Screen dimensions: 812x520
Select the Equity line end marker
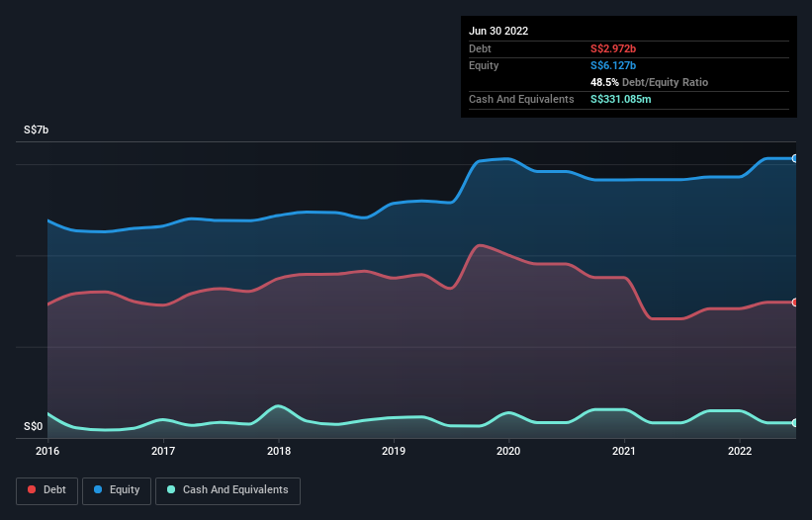pyautogui.click(x=795, y=158)
